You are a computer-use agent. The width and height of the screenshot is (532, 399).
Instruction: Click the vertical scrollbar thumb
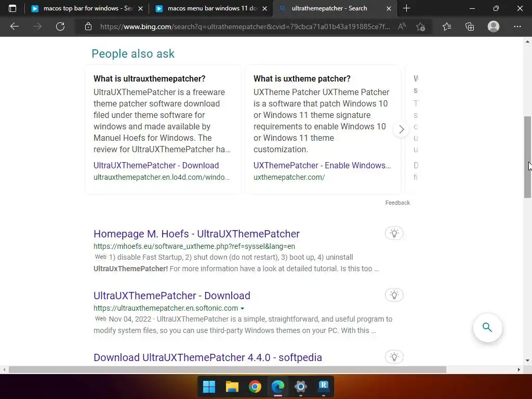[528, 157]
